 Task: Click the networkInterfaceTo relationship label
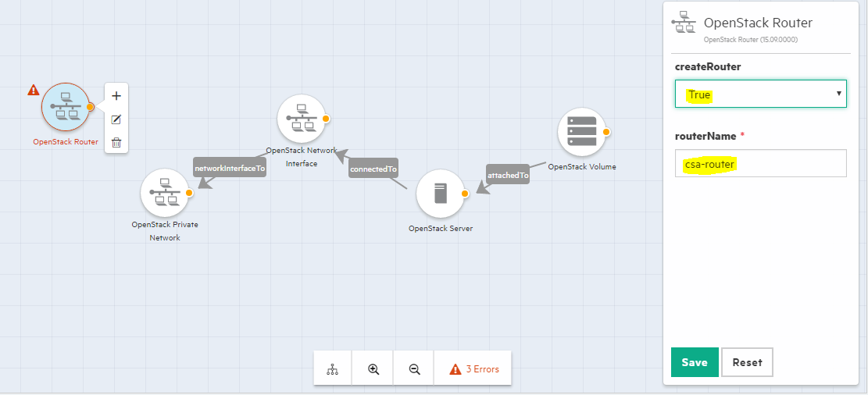tap(230, 168)
